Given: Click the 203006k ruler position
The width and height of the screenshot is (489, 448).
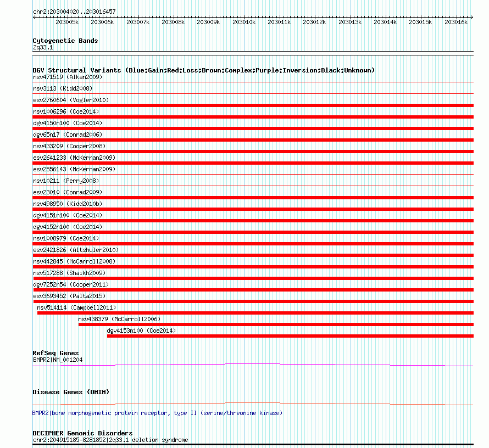Looking at the screenshot, I should [102, 22].
